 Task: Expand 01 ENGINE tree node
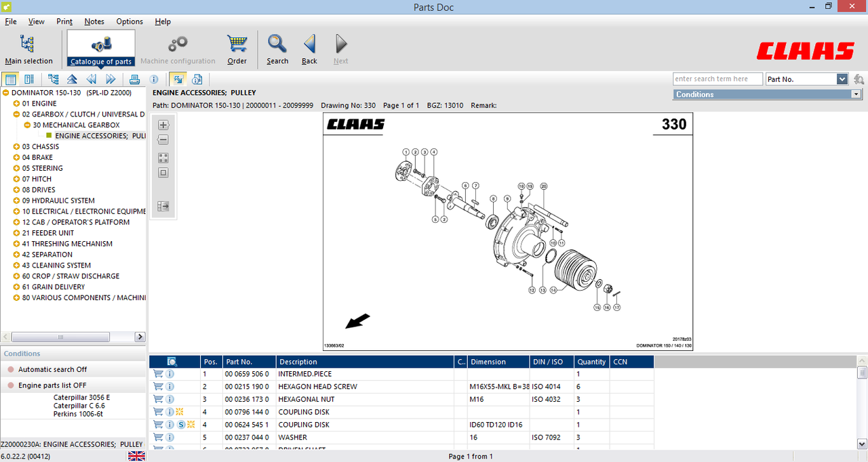pyautogui.click(x=16, y=104)
